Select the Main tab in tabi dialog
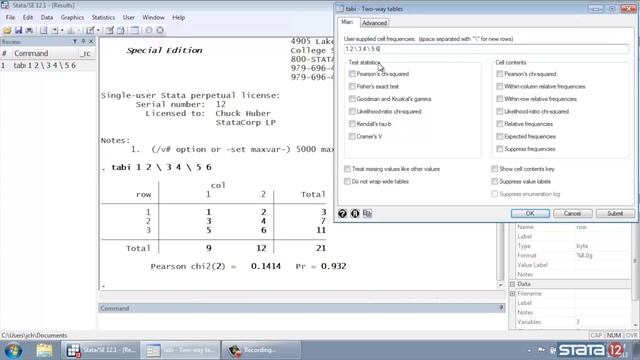 click(347, 22)
